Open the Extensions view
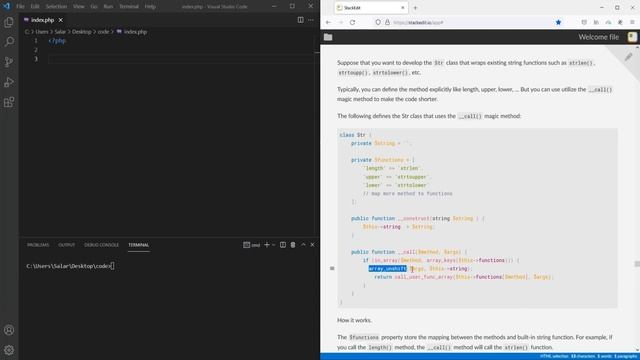640x360 pixels. pos(9,102)
